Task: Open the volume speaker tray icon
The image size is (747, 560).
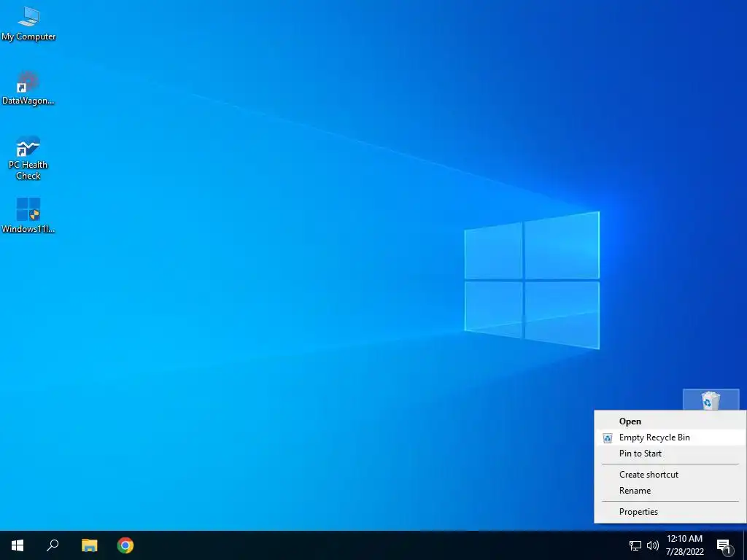Action: pos(652,545)
